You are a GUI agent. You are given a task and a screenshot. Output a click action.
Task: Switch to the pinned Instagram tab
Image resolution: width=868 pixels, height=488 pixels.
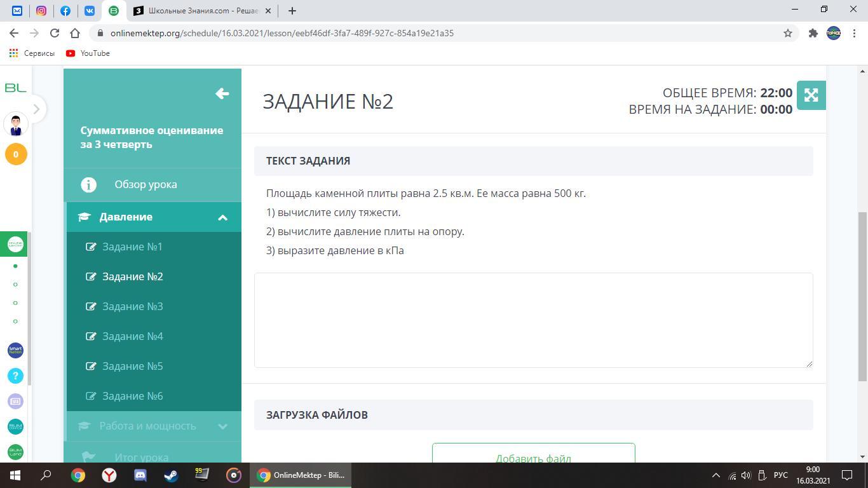coord(41,11)
